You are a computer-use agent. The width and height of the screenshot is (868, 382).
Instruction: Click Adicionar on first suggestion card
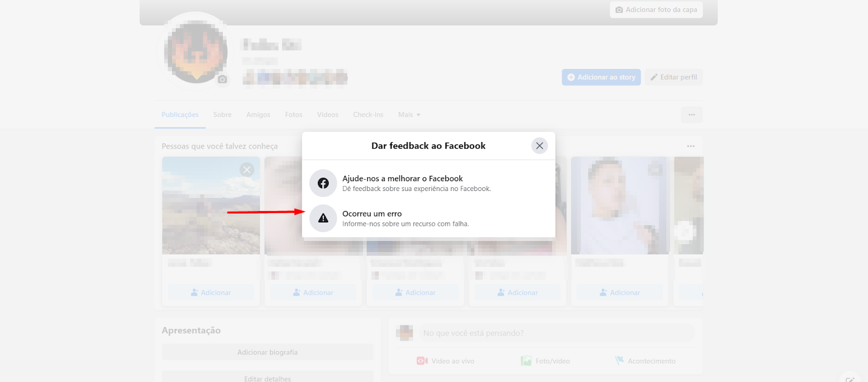(211, 292)
